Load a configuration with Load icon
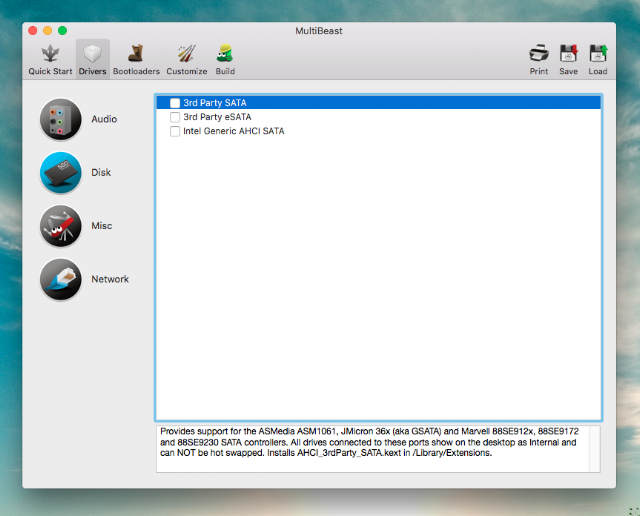This screenshot has width=640, height=516. [x=598, y=53]
